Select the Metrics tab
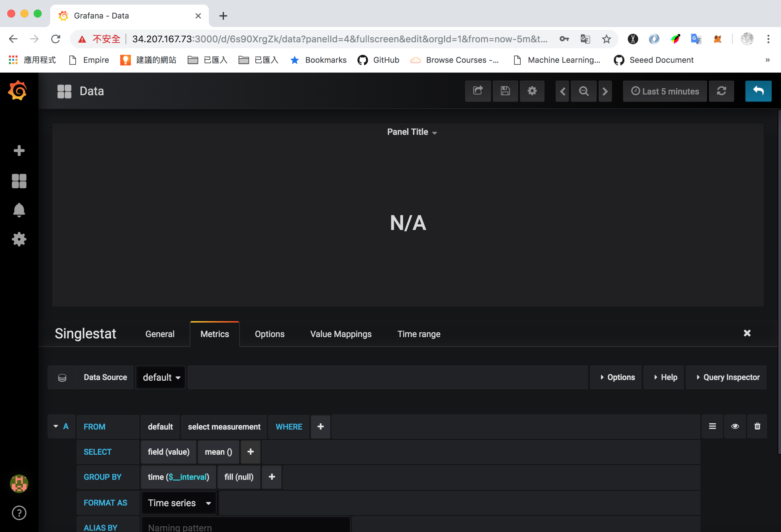This screenshot has height=532, width=781. (215, 334)
